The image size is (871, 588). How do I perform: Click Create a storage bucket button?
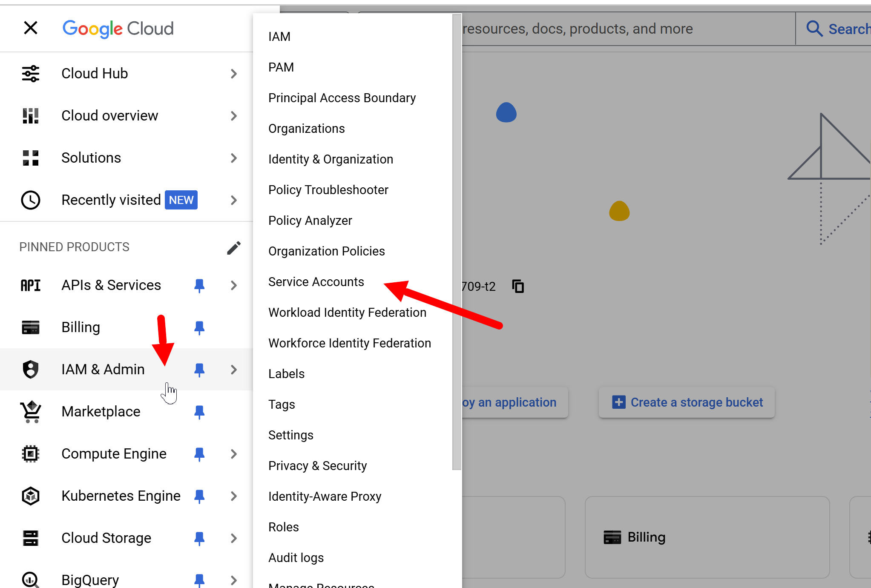[687, 402]
